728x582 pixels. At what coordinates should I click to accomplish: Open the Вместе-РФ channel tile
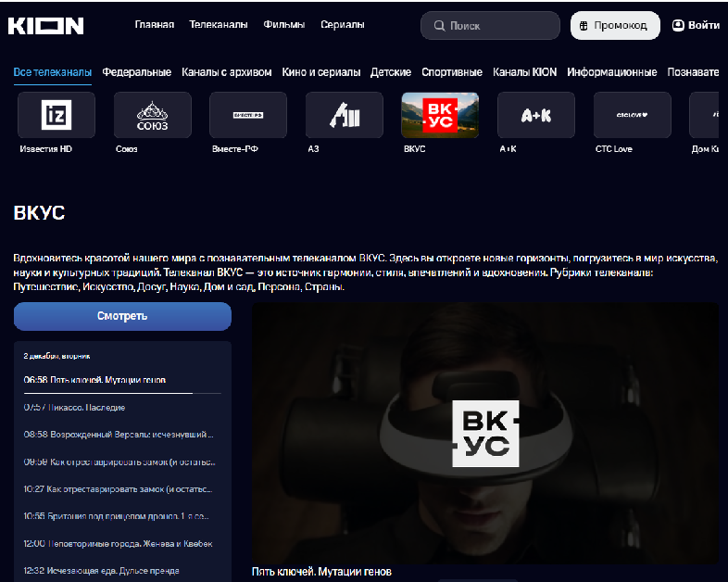[248, 115]
